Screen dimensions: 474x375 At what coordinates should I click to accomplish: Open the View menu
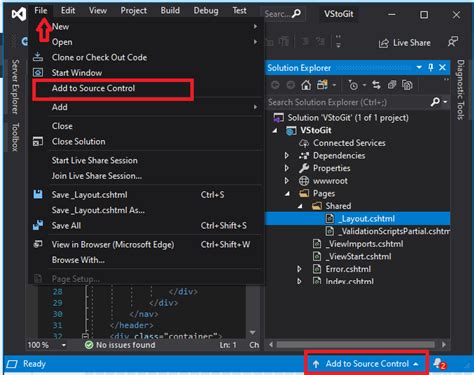(x=98, y=11)
